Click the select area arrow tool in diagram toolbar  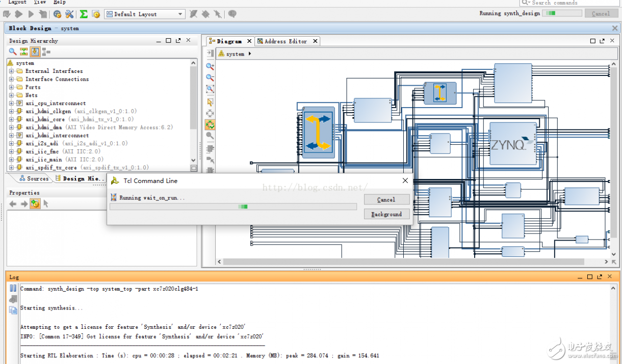point(210,102)
